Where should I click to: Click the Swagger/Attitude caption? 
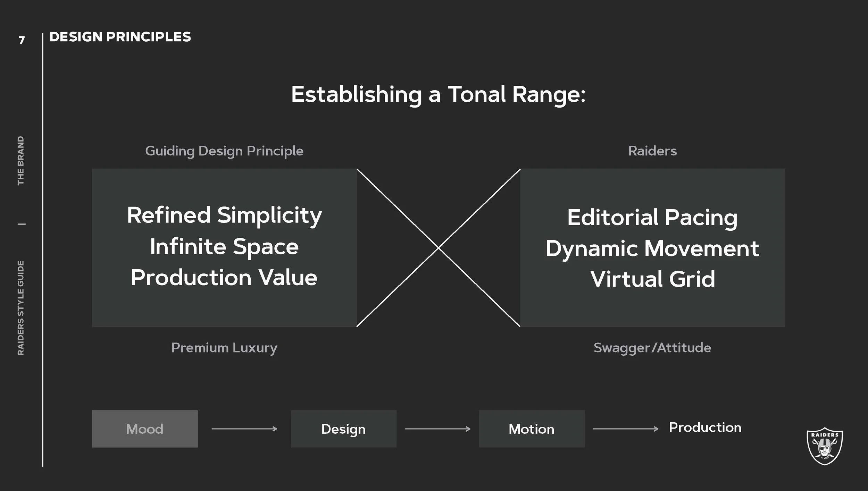tap(652, 348)
